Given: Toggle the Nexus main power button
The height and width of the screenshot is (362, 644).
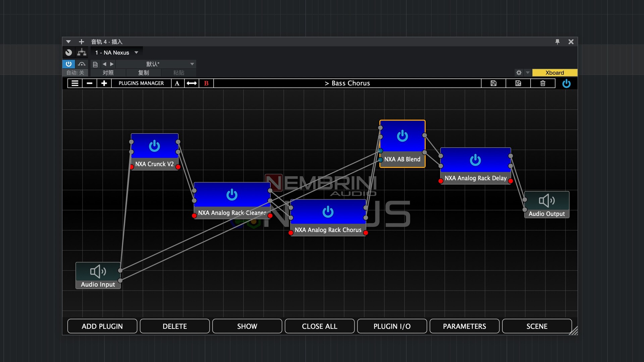Looking at the screenshot, I should click(x=566, y=83).
